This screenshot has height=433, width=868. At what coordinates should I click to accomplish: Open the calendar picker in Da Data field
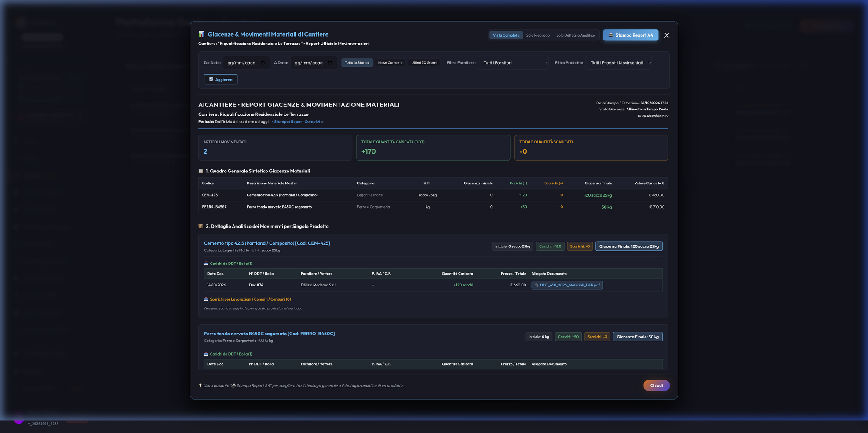(263, 62)
